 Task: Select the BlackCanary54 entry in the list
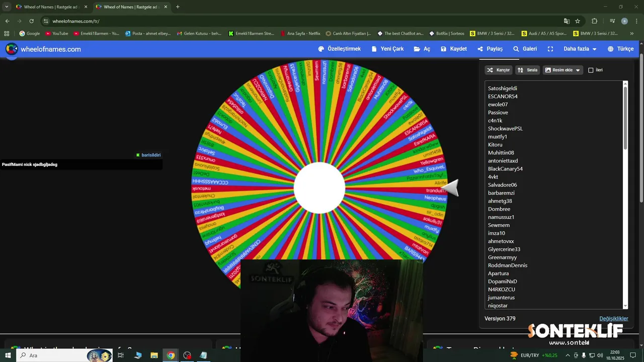click(x=505, y=168)
